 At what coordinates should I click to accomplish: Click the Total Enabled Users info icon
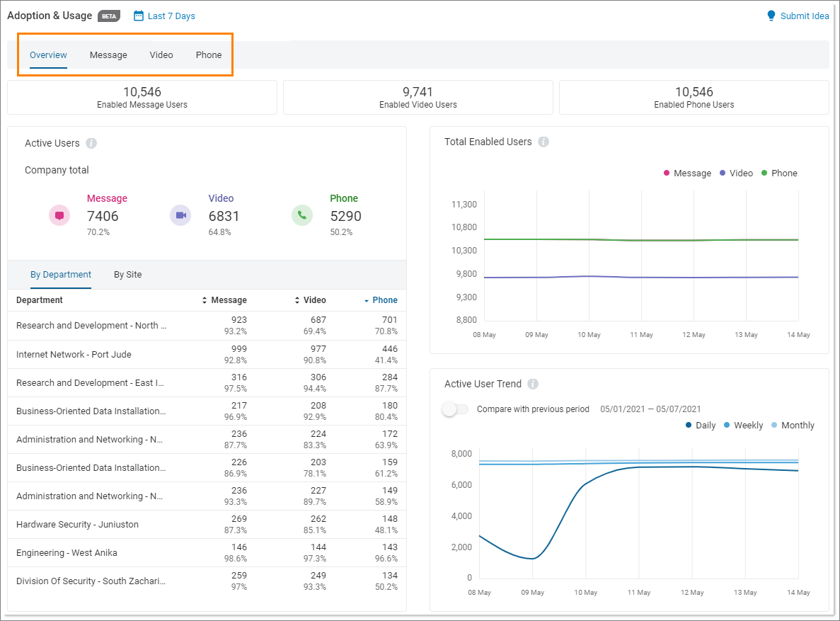click(x=543, y=142)
